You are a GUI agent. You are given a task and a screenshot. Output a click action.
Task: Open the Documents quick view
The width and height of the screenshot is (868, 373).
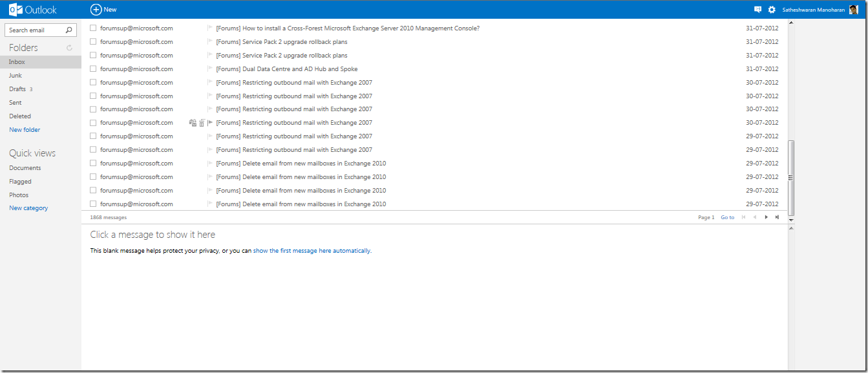click(x=25, y=168)
